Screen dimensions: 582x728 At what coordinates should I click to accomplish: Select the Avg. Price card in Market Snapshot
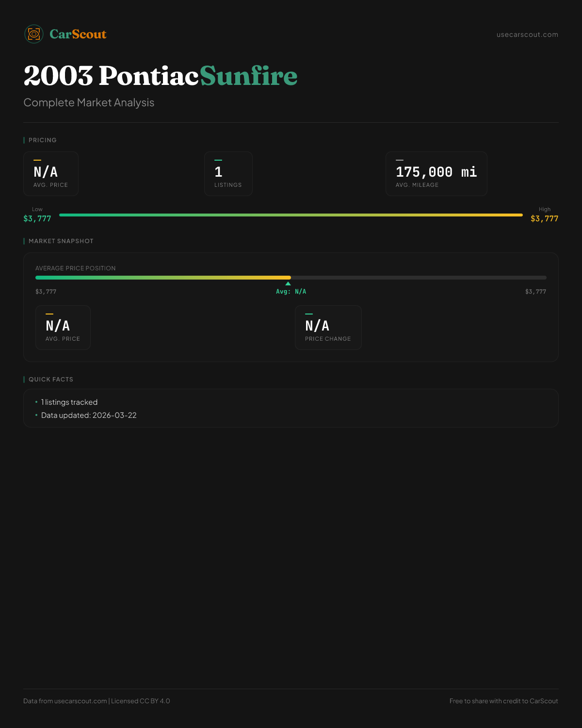63,328
